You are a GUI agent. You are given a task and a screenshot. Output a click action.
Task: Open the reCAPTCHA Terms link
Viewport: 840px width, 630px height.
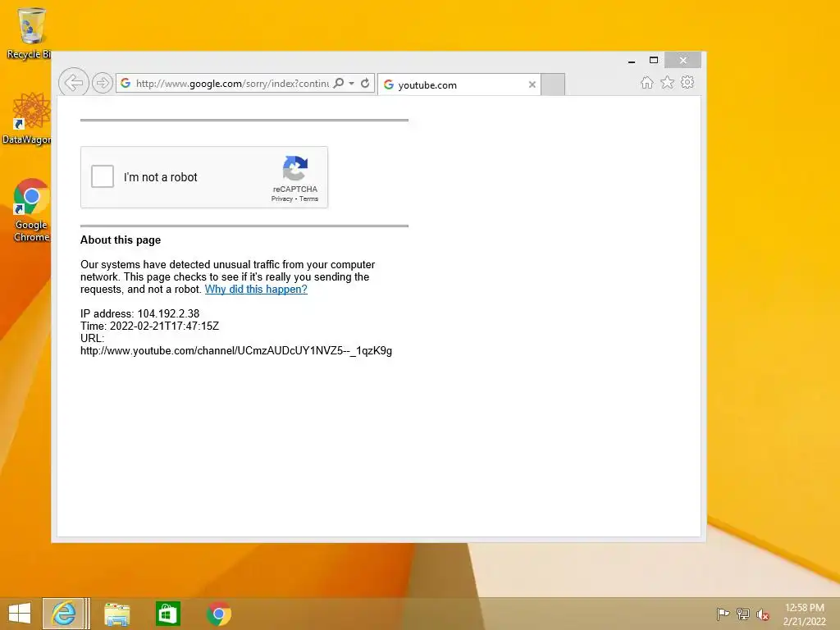(308, 199)
